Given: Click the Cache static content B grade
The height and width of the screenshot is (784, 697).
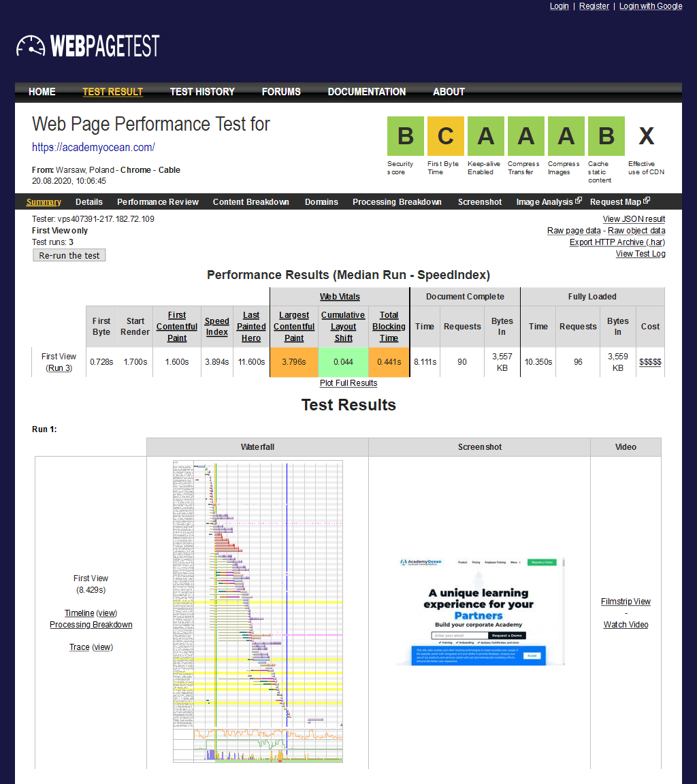Looking at the screenshot, I should tap(606, 136).
